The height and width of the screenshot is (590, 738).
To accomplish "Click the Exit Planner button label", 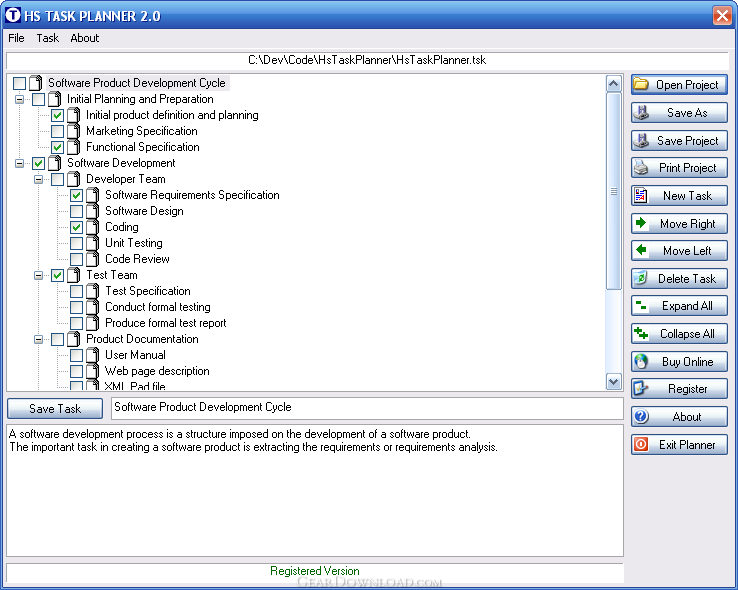I will (687, 445).
